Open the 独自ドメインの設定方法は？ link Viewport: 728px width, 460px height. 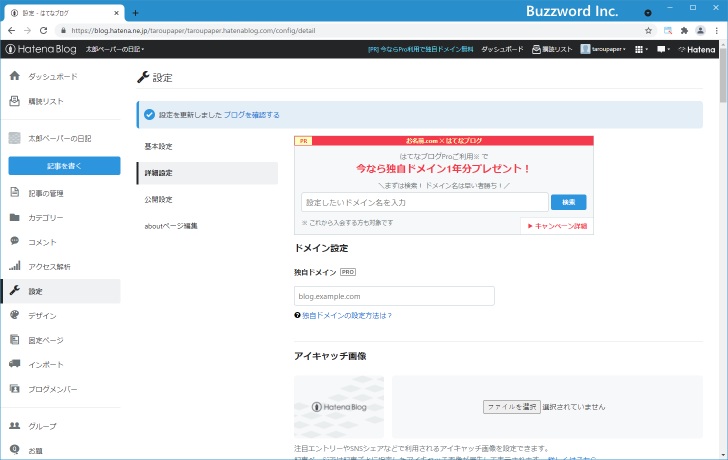[347, 315]
